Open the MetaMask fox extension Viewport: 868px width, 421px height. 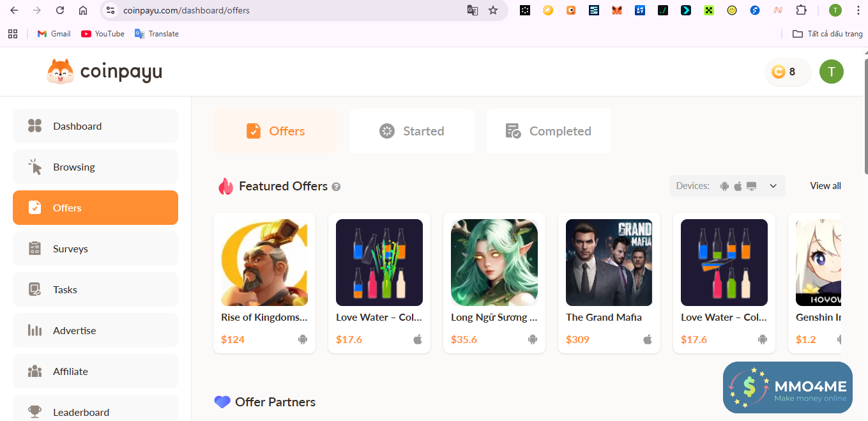(617, 10)
